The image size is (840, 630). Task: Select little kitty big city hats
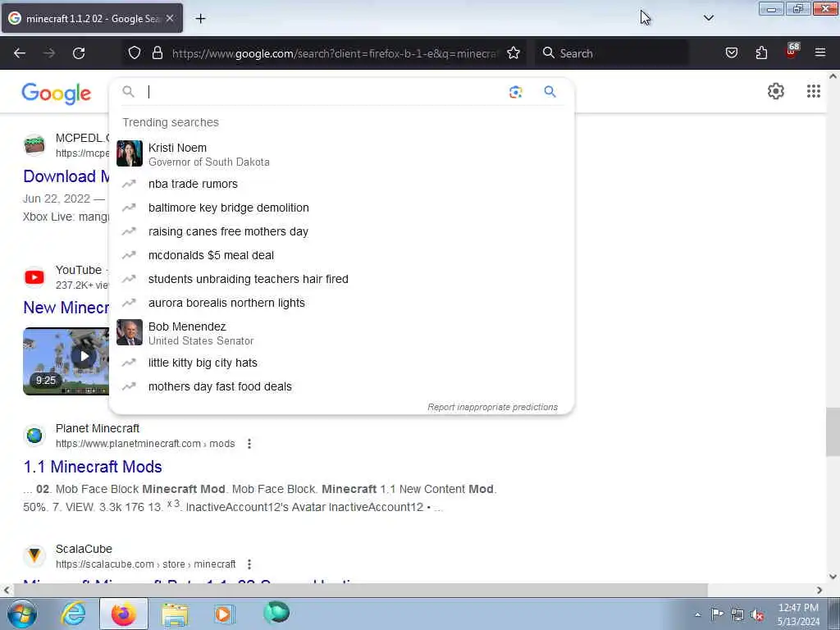pos(341,363)
